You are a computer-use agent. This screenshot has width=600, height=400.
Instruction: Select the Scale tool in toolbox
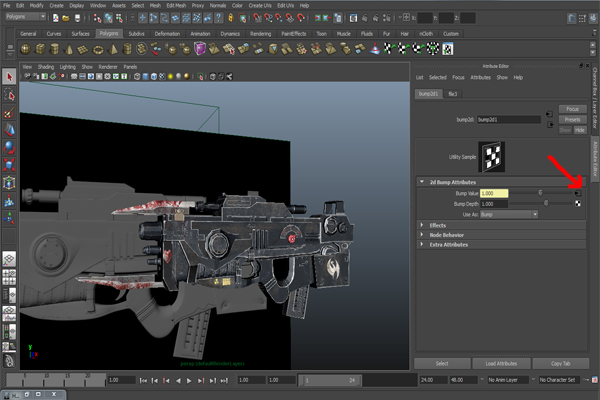click(9, 165)
